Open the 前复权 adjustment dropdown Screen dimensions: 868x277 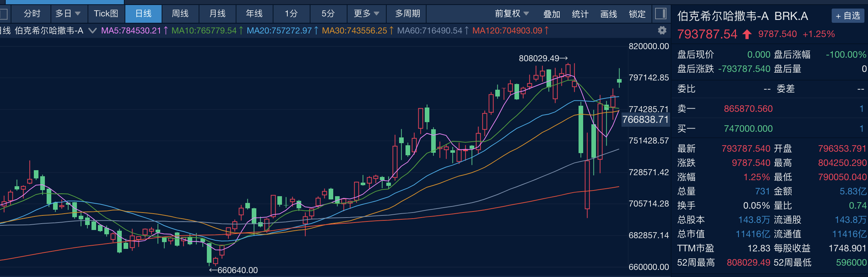pos(512,14)
